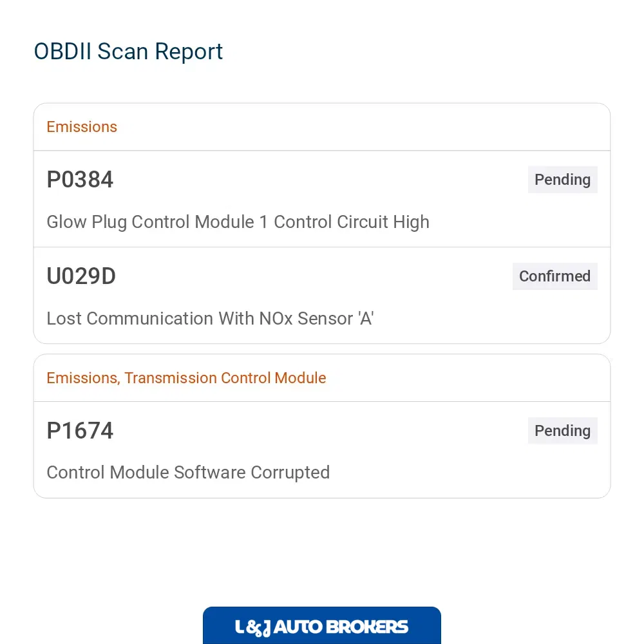Click the Pending badge for P0384
Screen dimensions: 644x644
click(563, 180)
